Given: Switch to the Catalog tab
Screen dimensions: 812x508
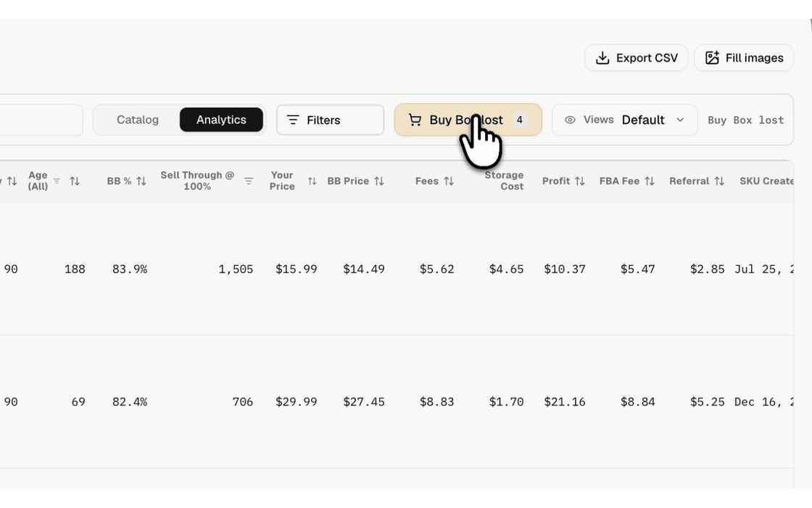Looking at the screenshot, I should coord(137,120).
